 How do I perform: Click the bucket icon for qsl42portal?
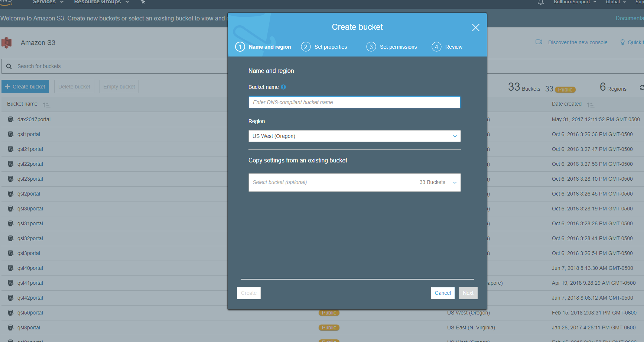pos(10,298)
